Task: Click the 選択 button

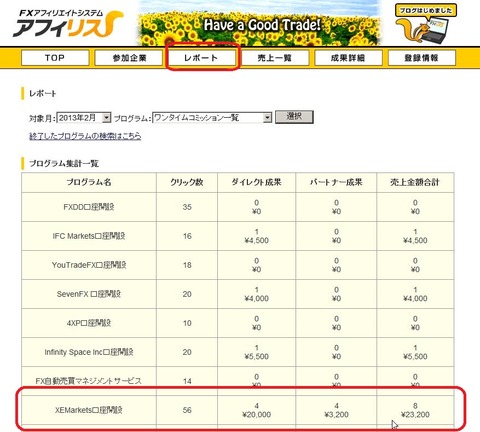Action: click(294, 117)
